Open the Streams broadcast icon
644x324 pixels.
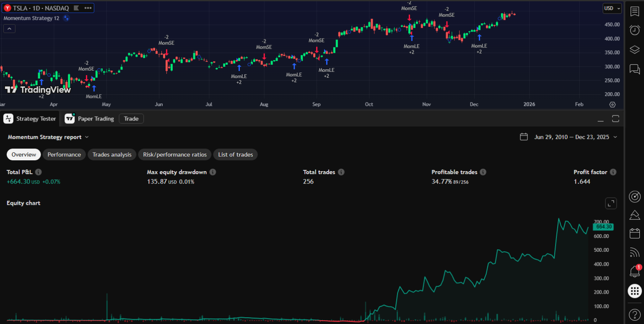634,252
